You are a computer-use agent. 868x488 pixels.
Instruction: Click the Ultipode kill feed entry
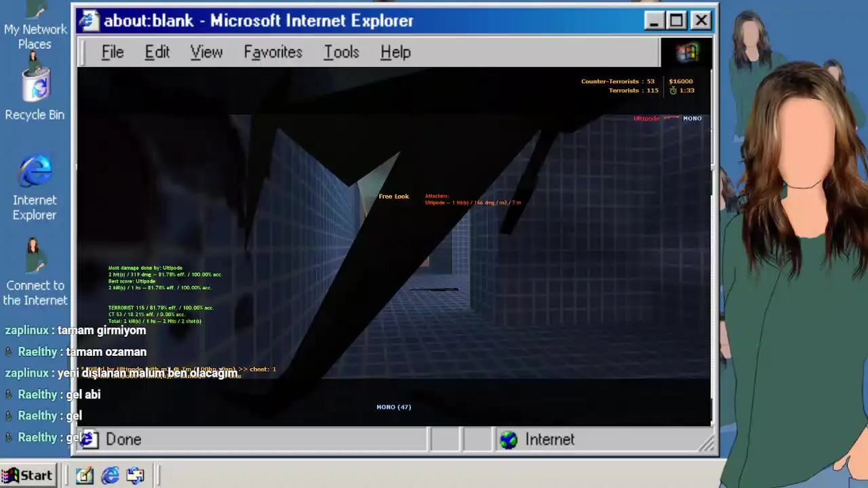(667, 118)
